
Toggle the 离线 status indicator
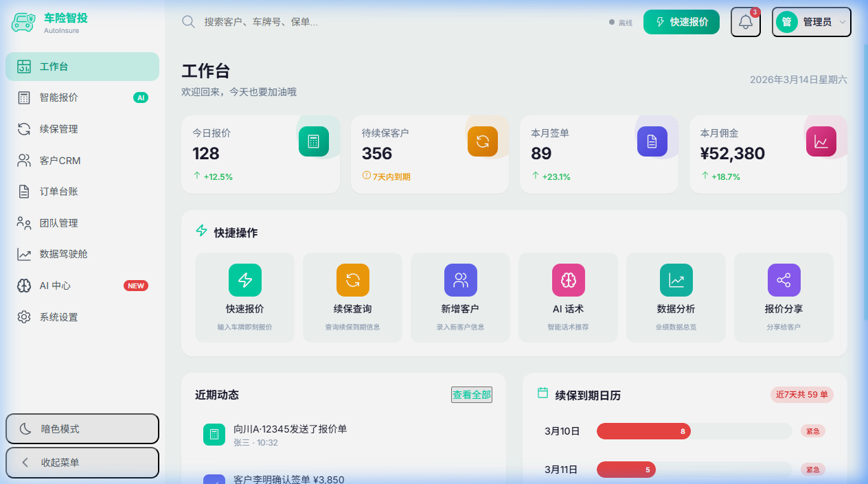[619, 22]
